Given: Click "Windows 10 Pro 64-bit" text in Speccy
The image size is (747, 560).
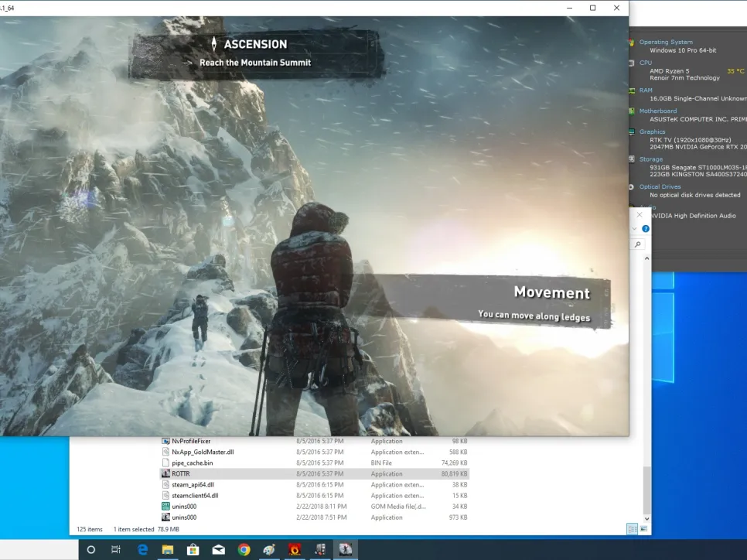Looking at the screenshot, I should 683,50.
